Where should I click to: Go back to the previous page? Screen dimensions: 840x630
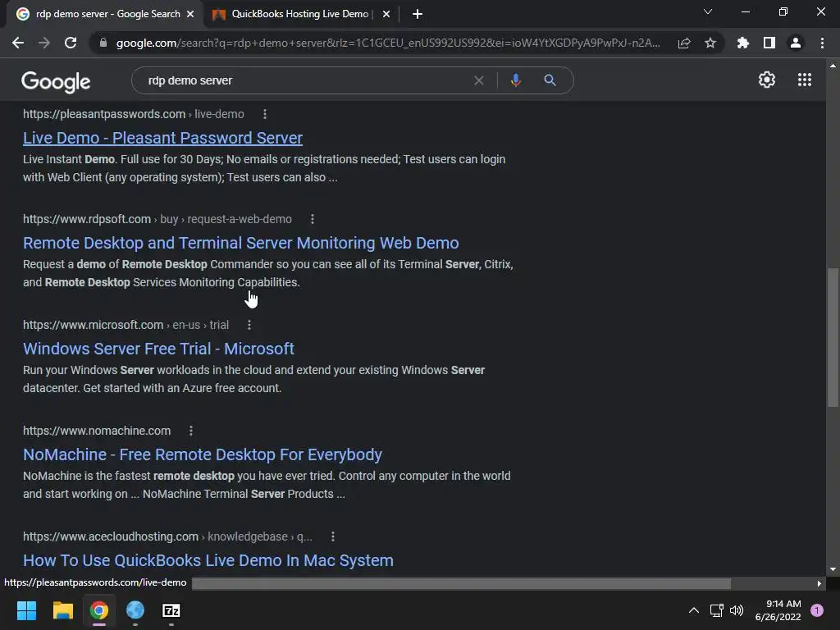(x=18, y=43)
